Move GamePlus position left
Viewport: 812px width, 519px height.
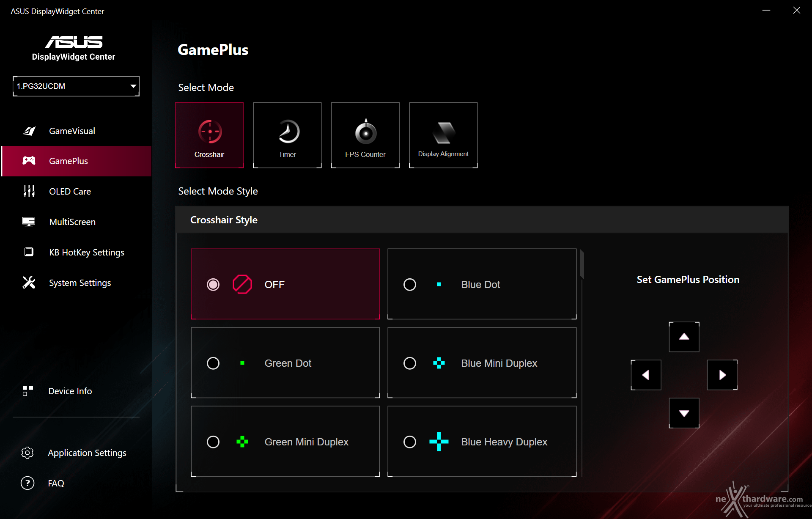646,375
